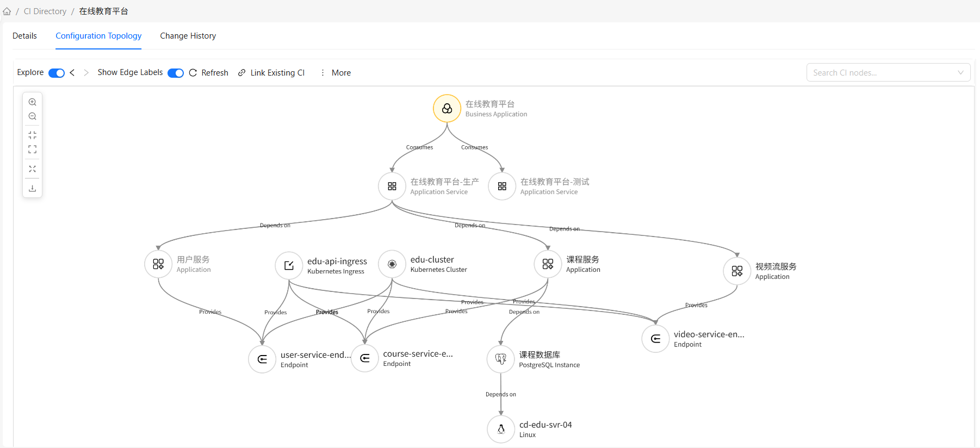Click the 课程数据库 label text
This screenshot has height=448, width=980.
539,355
